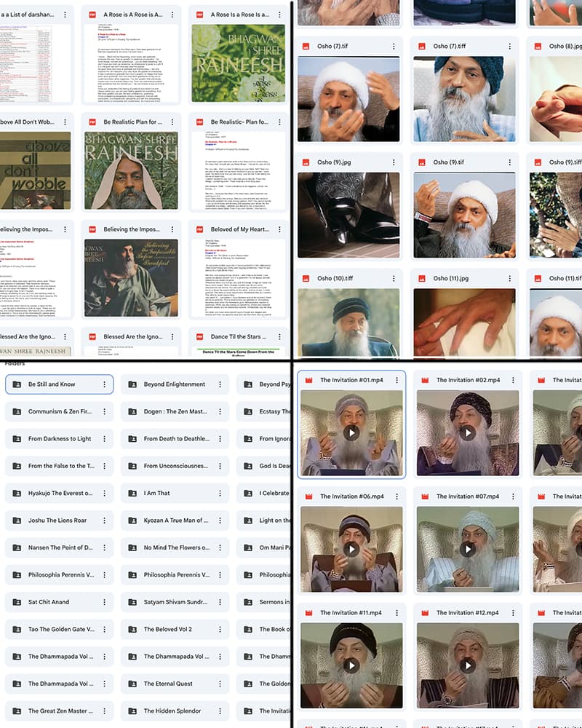This screenshot has width=582, height=728.
Task: Open More actions for Beyond Enlightenment folder
Action: (220, 384)
